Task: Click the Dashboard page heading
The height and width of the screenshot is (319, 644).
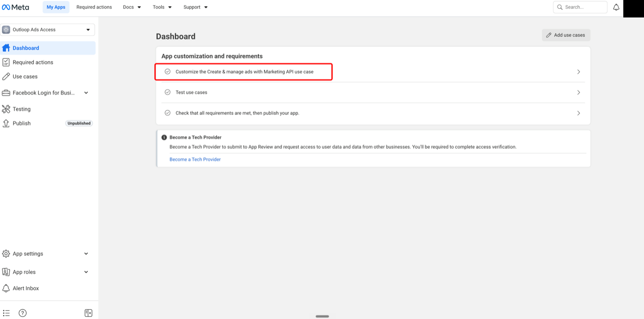Action: [x=176, y=36]
